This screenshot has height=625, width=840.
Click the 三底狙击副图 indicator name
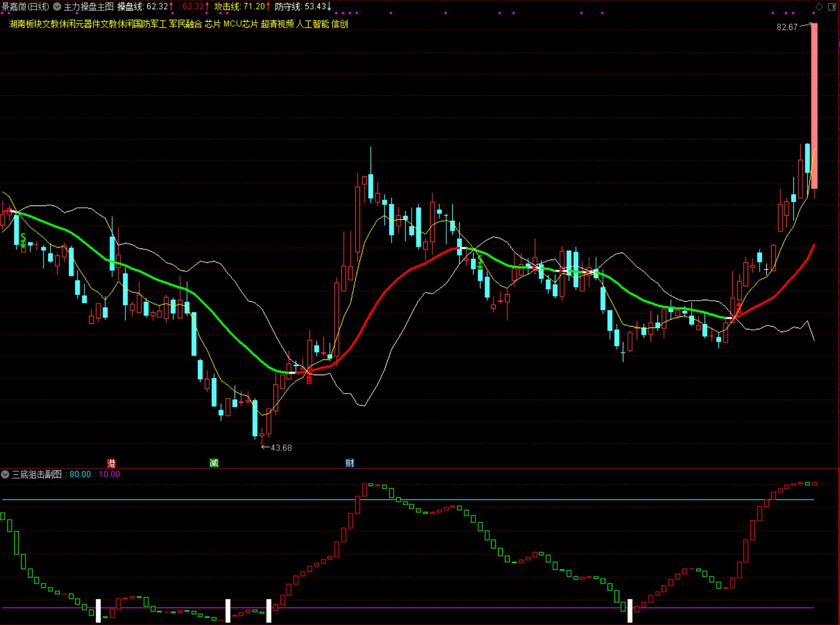click(x=37, y=474)
